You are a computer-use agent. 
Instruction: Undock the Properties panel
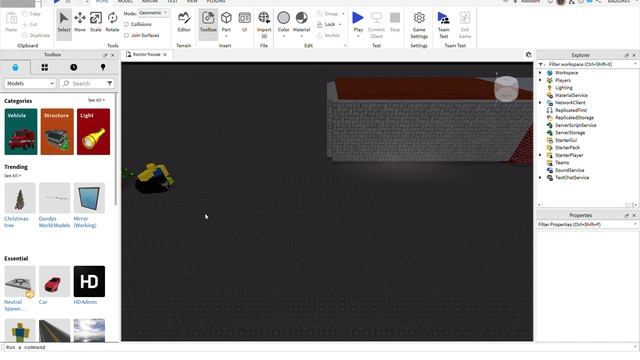coord(627,216)
